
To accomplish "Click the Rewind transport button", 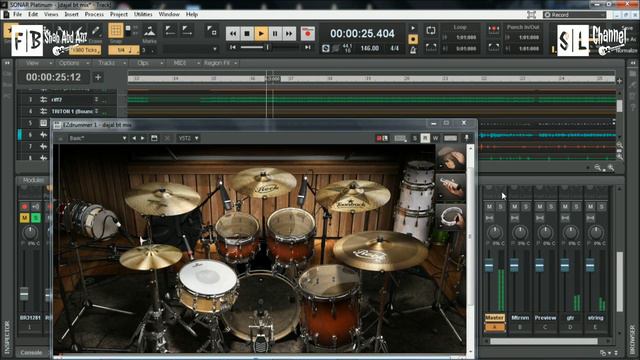I will (233, 33).
